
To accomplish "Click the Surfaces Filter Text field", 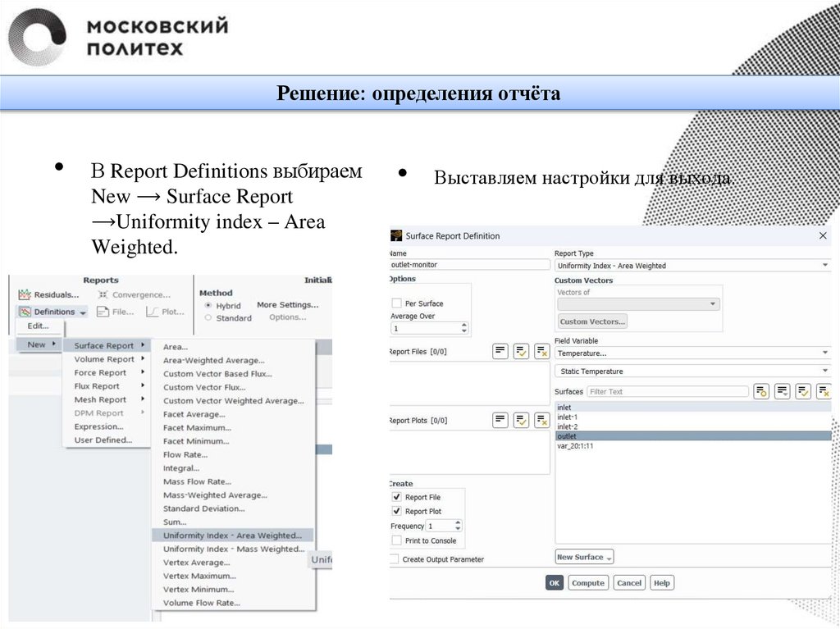I will [667, 392].
